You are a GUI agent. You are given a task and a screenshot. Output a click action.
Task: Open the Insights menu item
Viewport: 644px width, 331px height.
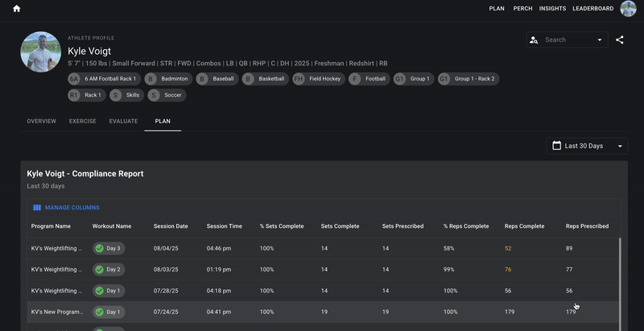click(552, 9)
